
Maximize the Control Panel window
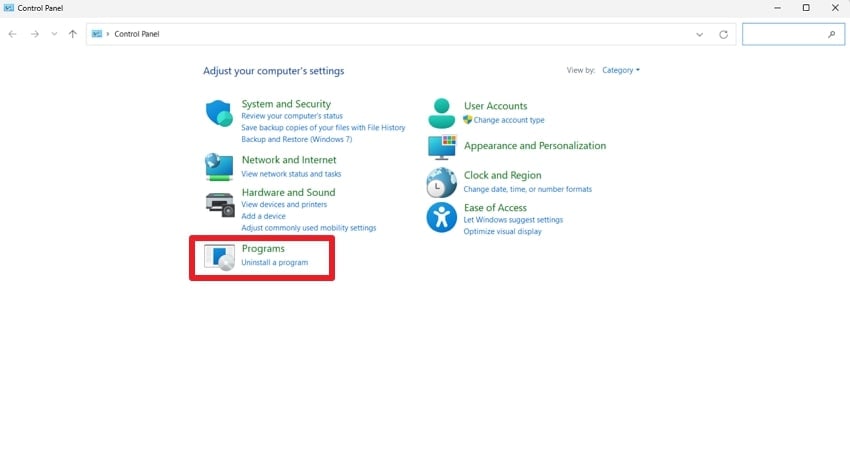pos(806,8)
